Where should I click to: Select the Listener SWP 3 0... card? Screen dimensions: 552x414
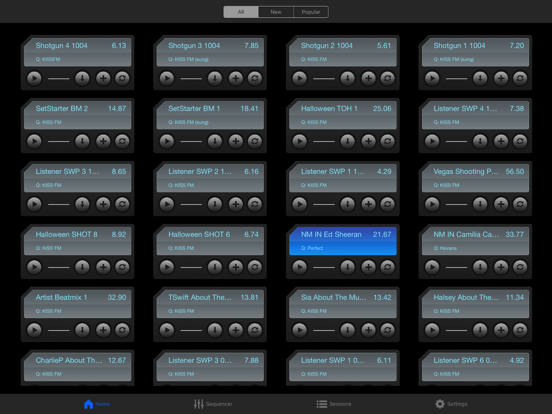210,367
